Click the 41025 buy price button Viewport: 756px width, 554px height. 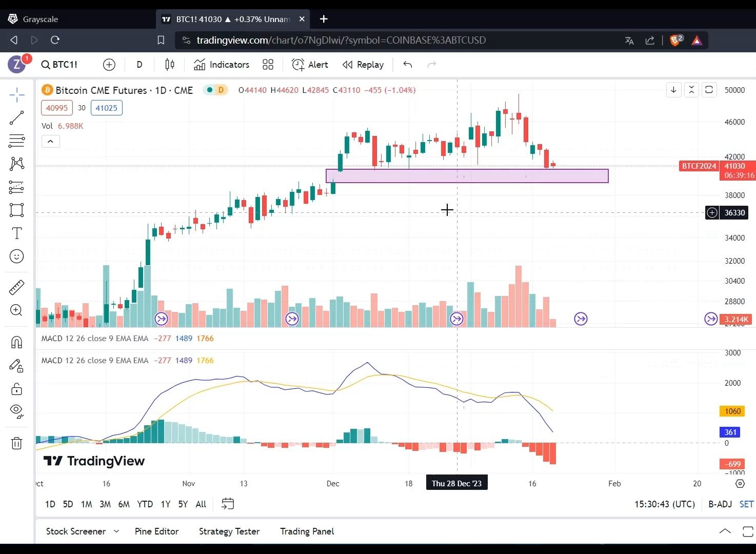[106, 108]
